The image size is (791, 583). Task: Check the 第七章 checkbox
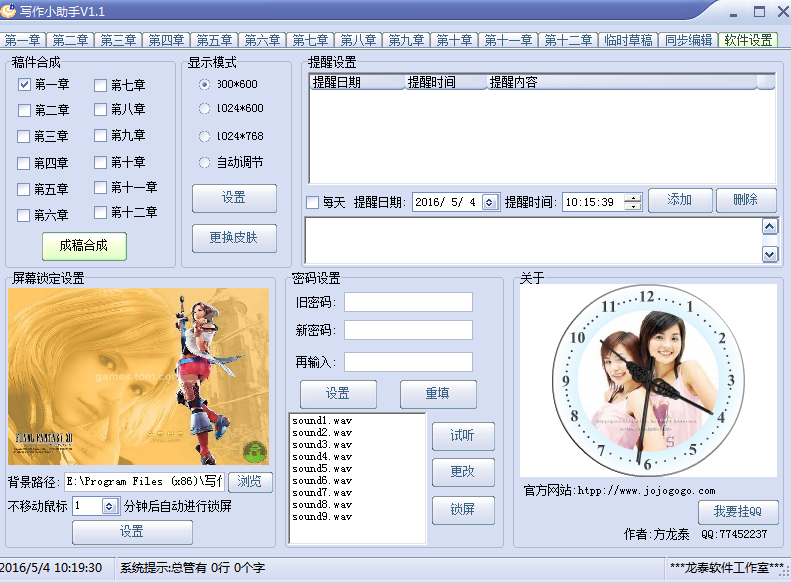pyautogui.click(x=100, y=85)
